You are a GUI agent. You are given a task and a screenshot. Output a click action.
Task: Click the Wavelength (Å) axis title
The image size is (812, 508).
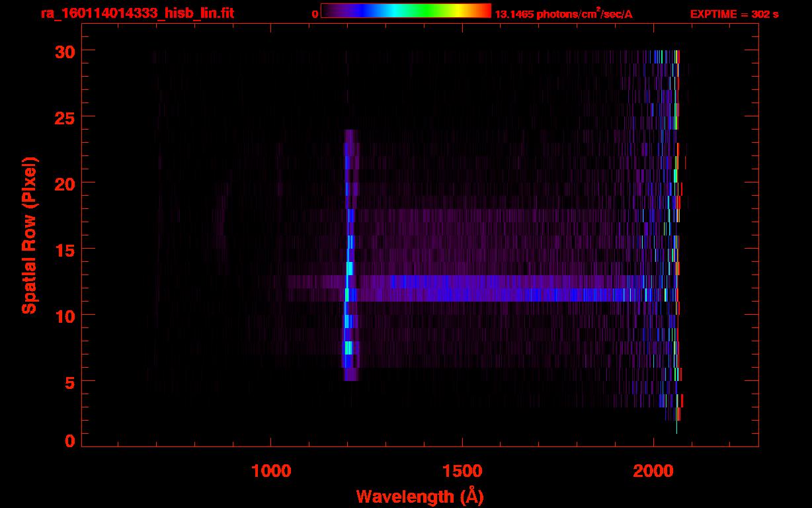point(420,495)
